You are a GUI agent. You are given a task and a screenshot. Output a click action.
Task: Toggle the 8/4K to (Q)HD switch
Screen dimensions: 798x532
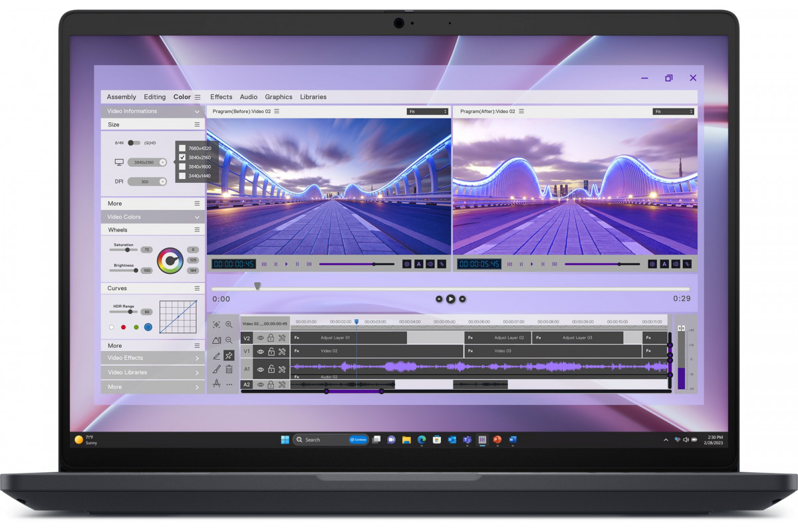tap(134, 142)
